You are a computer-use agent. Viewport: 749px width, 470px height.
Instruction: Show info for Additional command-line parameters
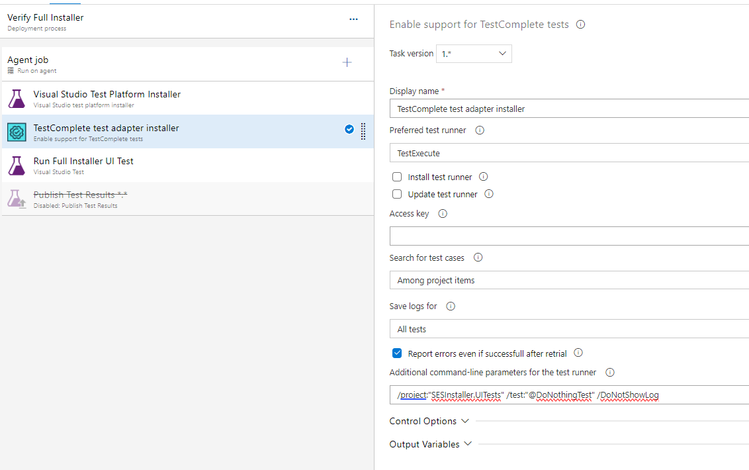coord(610,372)
